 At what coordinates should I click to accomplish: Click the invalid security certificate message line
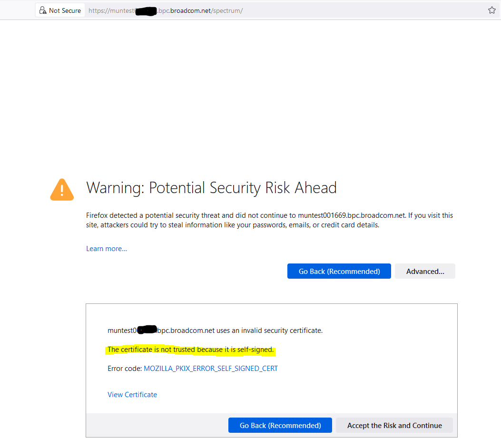(x=215, y=331)
